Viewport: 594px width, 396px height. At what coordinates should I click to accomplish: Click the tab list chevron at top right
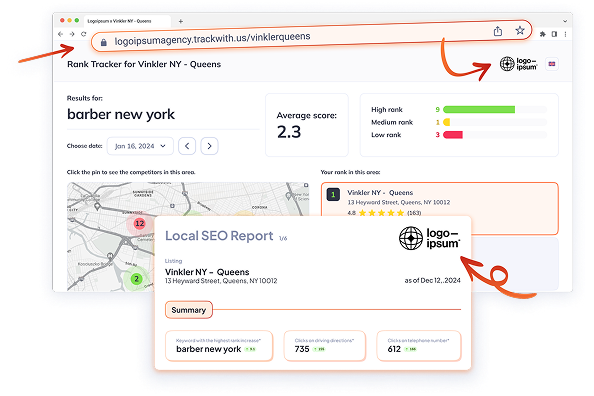click(x=565, y=21)
